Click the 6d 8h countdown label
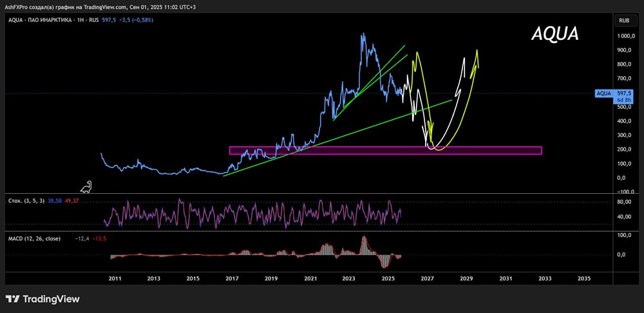644x313 pixels. tap(624, 100)
